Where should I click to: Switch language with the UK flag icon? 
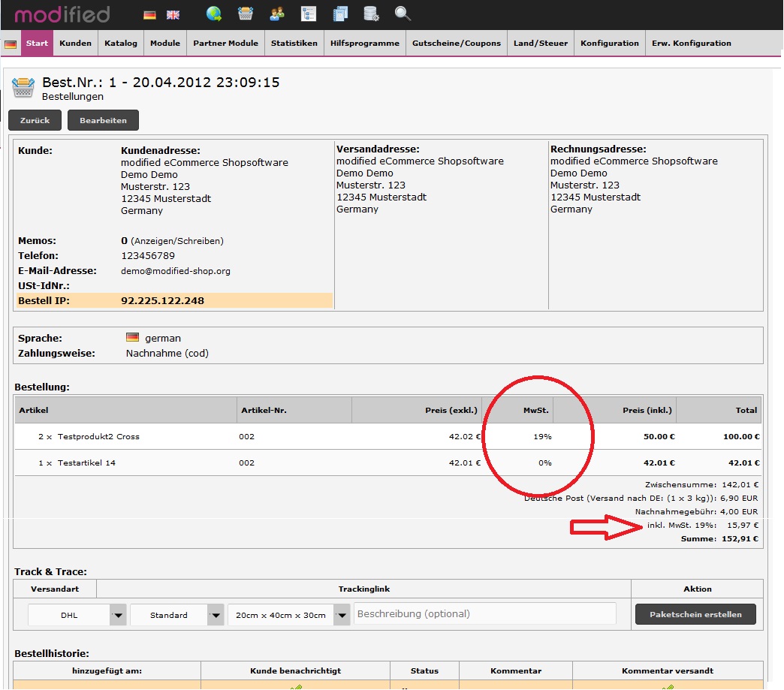coord(173,15)
